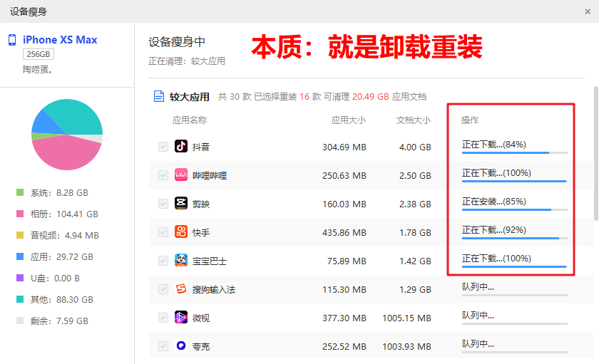Click the 1005.15 MB document size value

[406, 318]
